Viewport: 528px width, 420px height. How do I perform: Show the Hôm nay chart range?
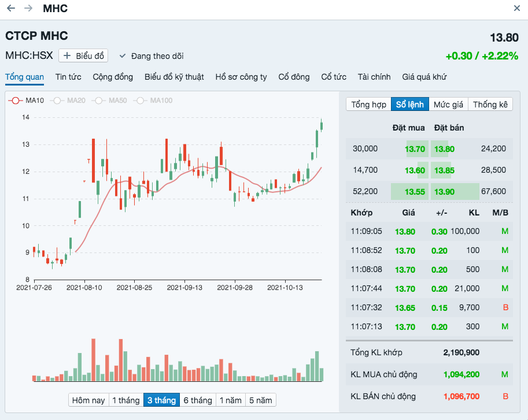point(88,400)
